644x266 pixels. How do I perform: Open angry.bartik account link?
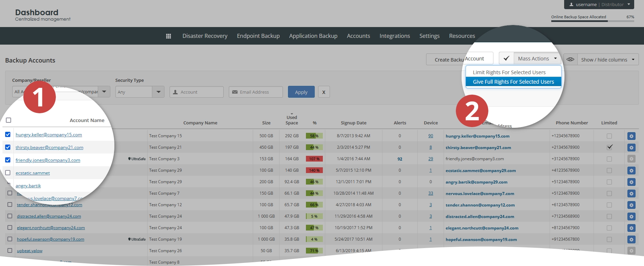pos(28,186)
